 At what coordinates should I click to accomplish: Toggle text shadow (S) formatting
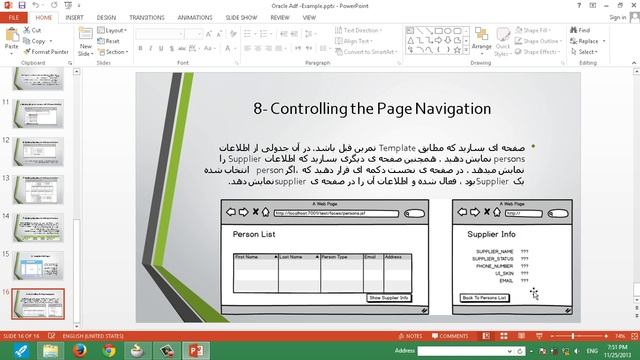[171, 49]
